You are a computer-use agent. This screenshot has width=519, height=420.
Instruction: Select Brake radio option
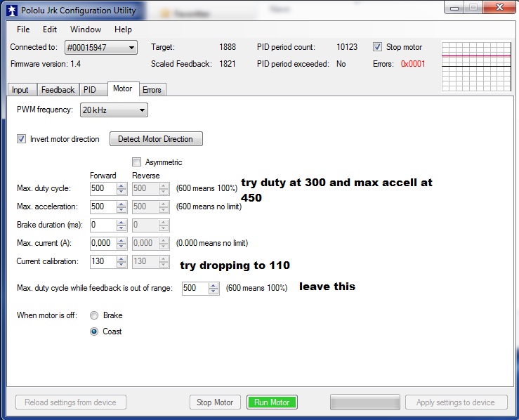point(94,316)
